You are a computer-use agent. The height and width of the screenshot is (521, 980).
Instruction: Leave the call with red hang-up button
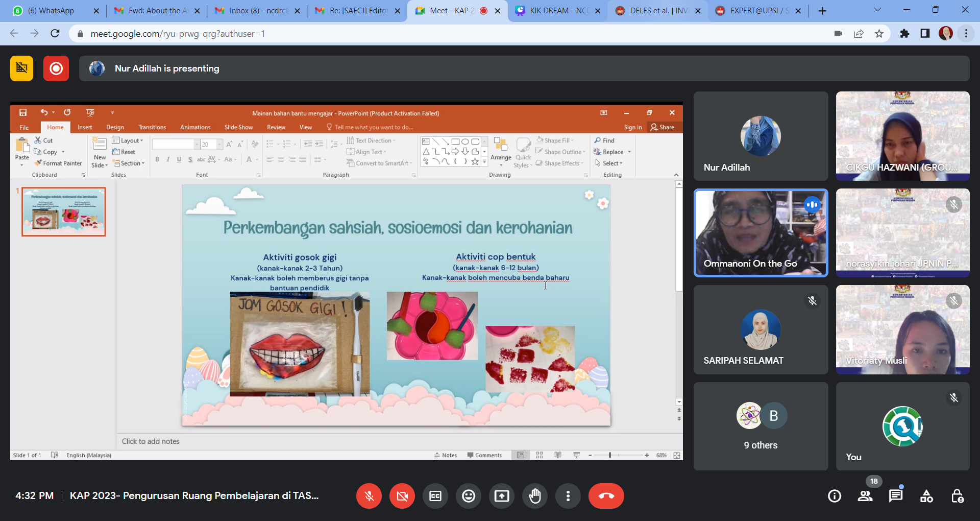[x=606, y=496]
